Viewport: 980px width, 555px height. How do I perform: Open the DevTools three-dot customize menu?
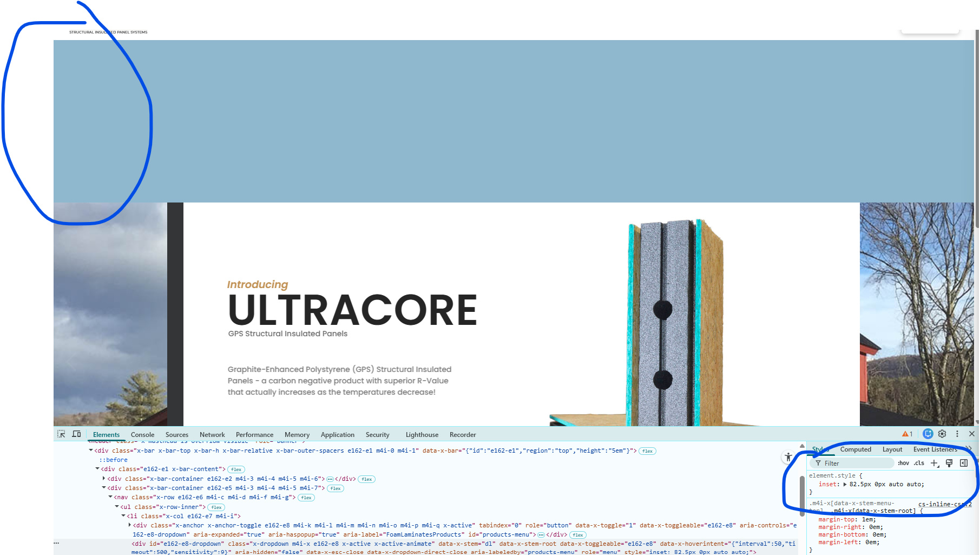pyautogui.click(x=957, y=434)
